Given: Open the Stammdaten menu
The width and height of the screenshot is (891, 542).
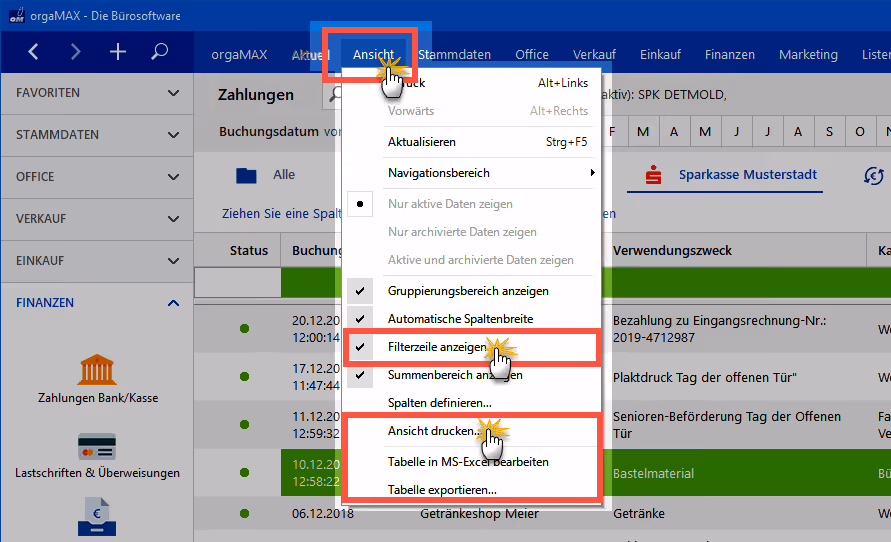Looking at the screenshot, I should point(455,55).
